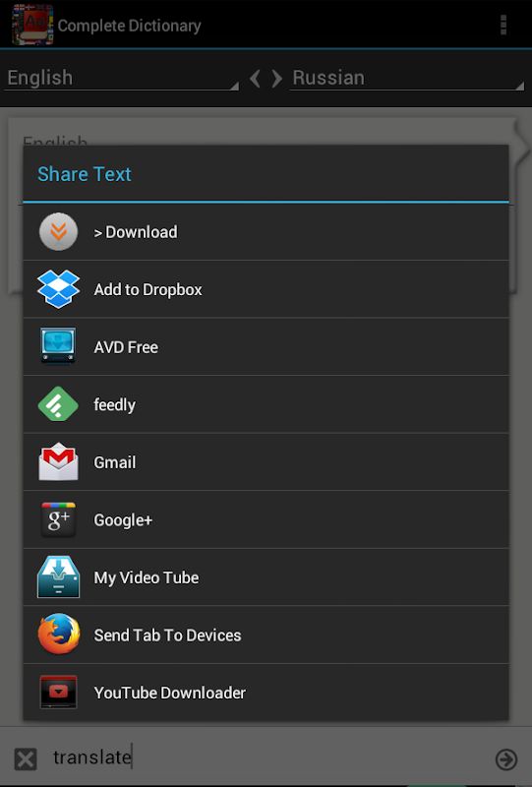Share text via Send Tab To Devices
This screenshot has width=532, height=787.
tap(266, 635)
